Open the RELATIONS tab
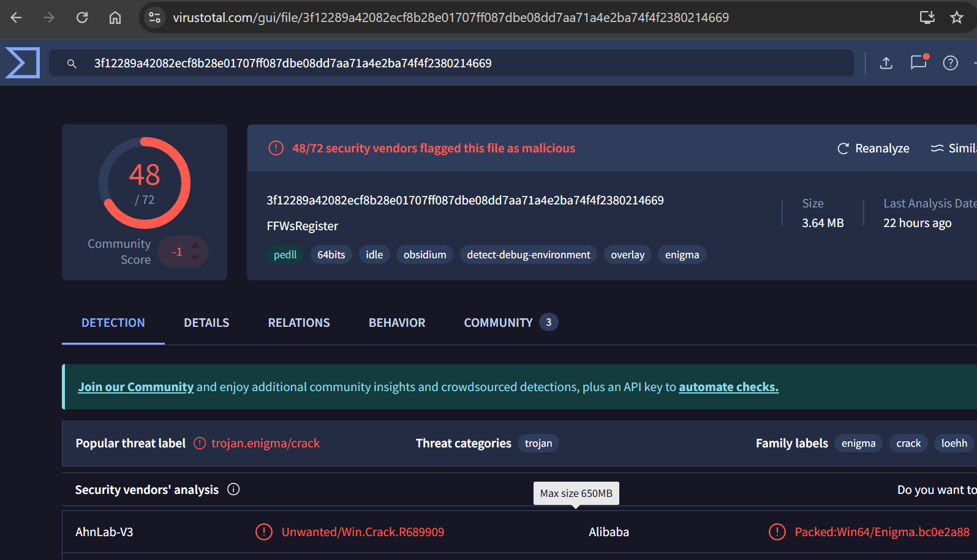 [x=299, y=323]
